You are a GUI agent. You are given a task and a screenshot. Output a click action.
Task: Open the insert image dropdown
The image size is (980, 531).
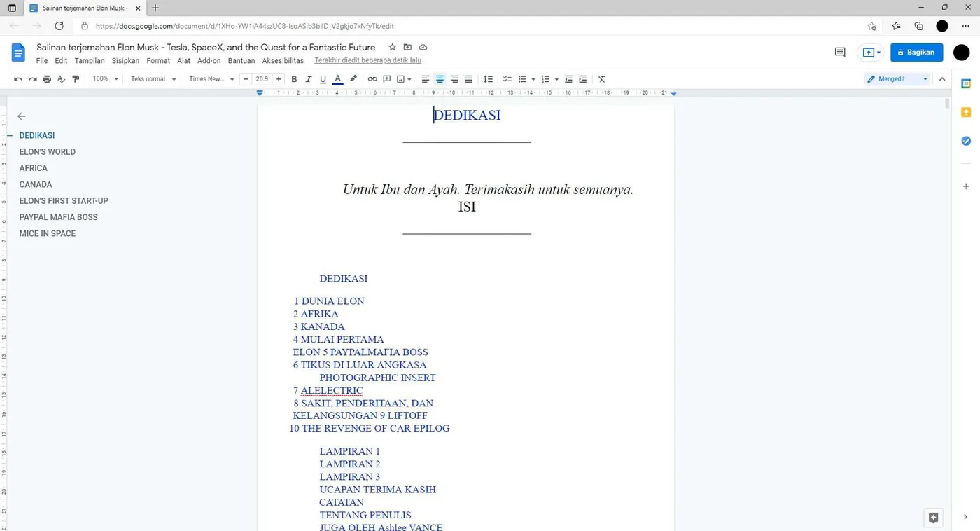404,79
